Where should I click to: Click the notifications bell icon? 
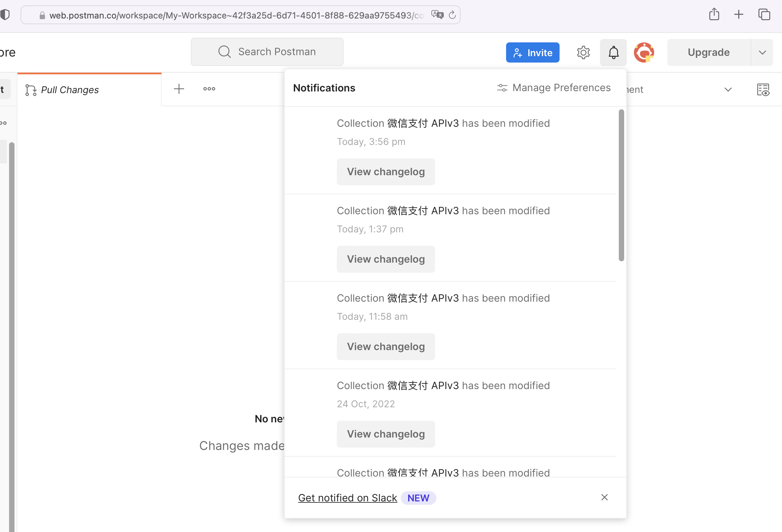pyautogui.click(x=613, y=52)
